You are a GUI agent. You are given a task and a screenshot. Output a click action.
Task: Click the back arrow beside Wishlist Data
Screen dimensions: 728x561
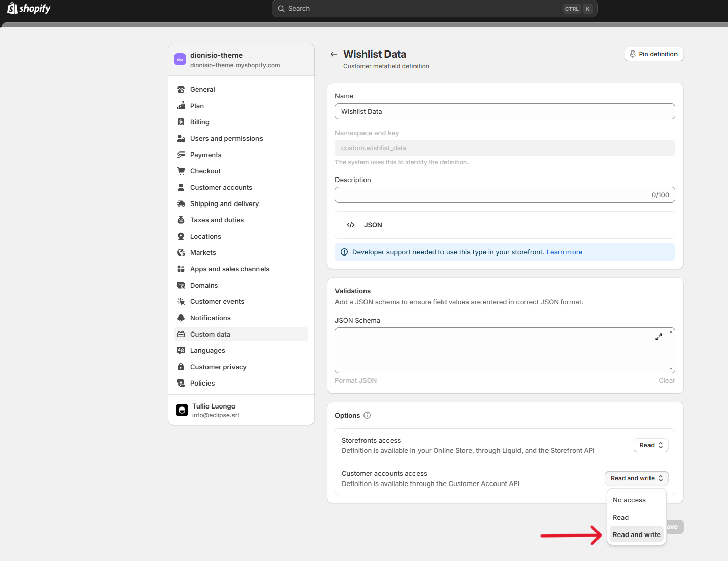pos(334,54)
